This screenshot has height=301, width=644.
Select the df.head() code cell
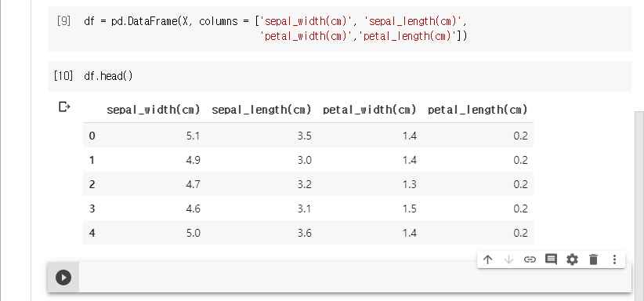[339, 77]
